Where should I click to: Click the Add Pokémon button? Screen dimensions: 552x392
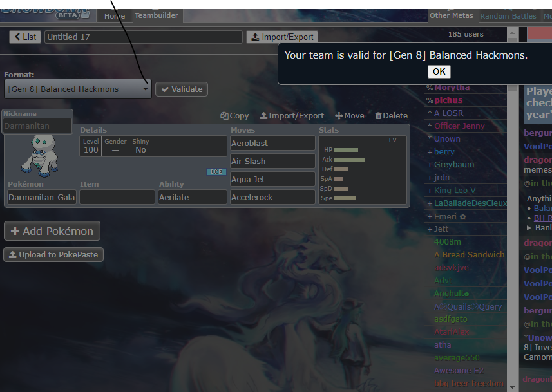(52, 231)
